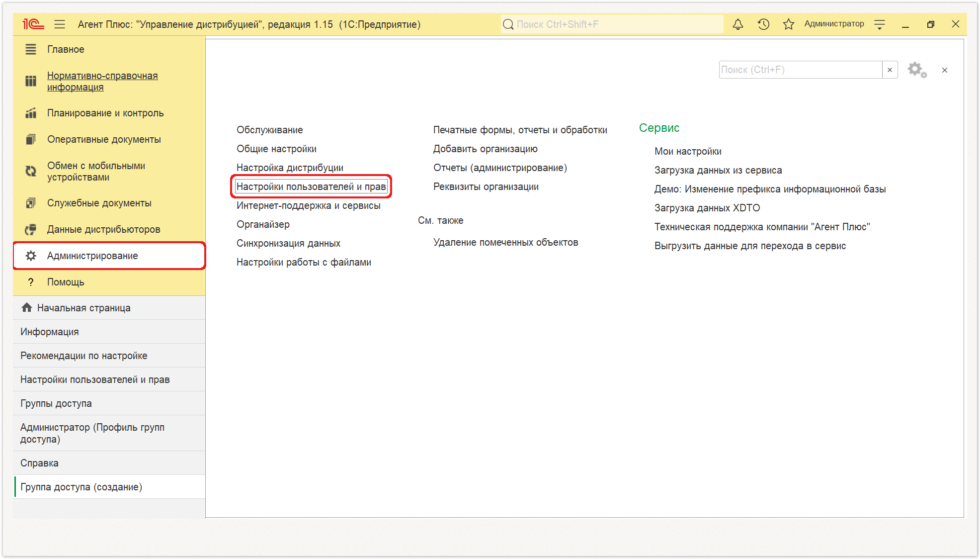Open Нормативно-справочная информация section
This screenshot has height=559, width=980.
click(109, 81)
